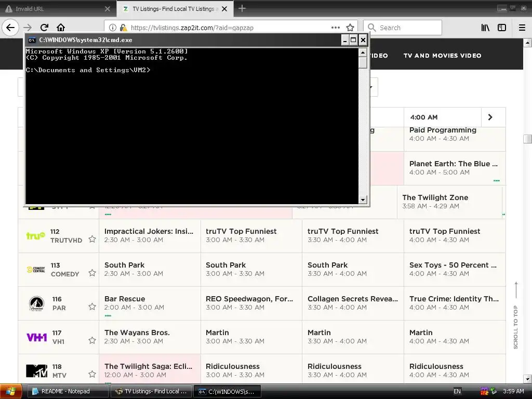Open Paid Programming 4:00 AM listing
This screenshot has width=532, height=399.
(455, 139)
